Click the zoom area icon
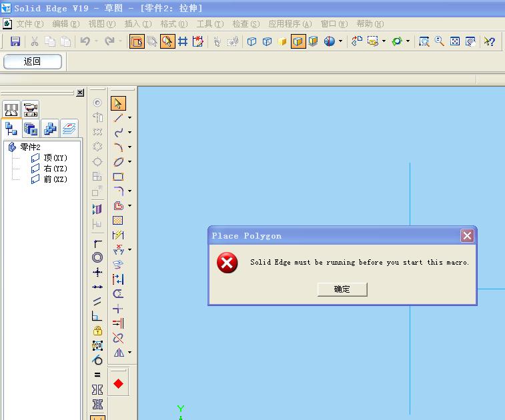 pos(424,41)
